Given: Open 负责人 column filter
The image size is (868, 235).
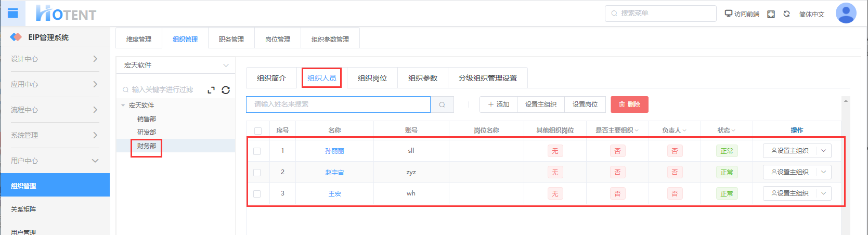Looking at the screenshot, I should 684,130.
